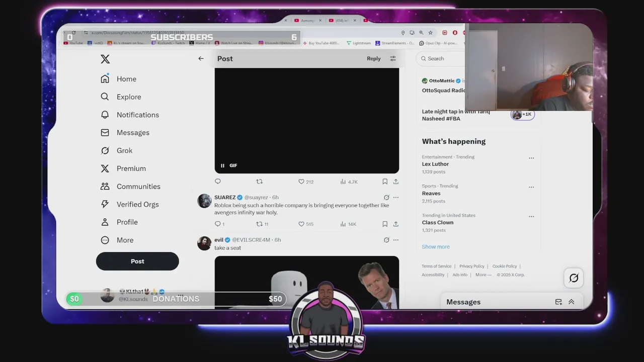View SUAREZ post analytics of 14K views
Image resolution: width=644 pixels, height=362 pixels.
(x=348, y=224)
